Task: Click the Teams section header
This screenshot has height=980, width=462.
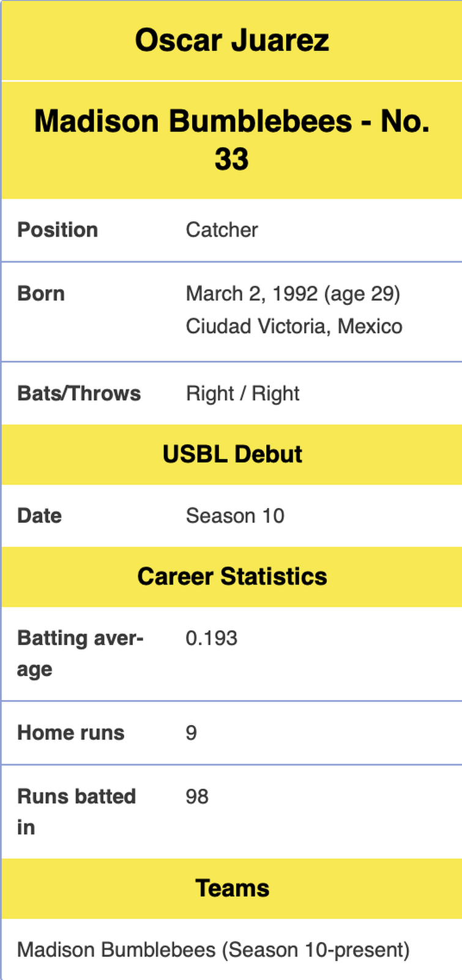Action: [232, 888]
